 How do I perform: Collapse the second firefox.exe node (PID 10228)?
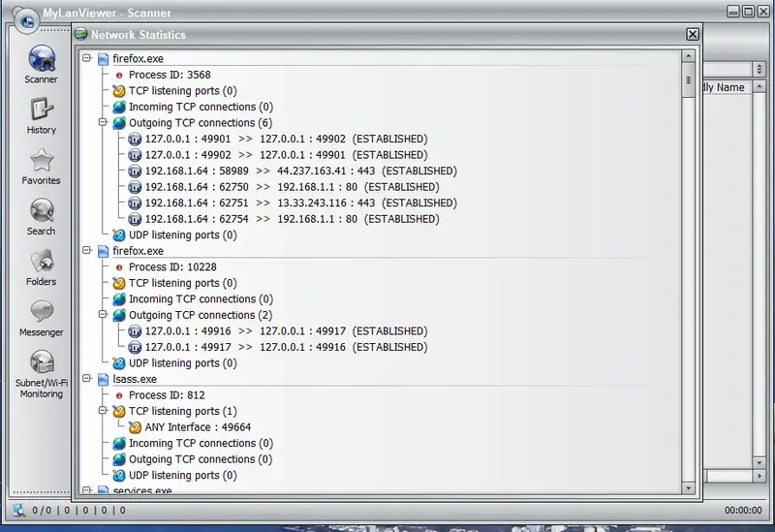[87, 250]
